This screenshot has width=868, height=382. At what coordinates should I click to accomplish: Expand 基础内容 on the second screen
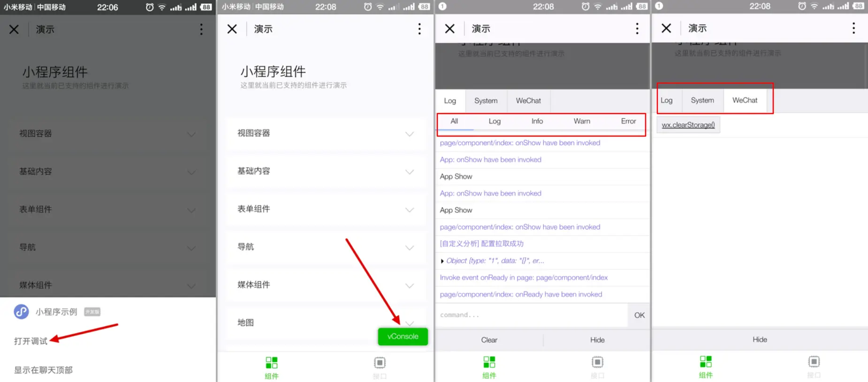(326, 171)
